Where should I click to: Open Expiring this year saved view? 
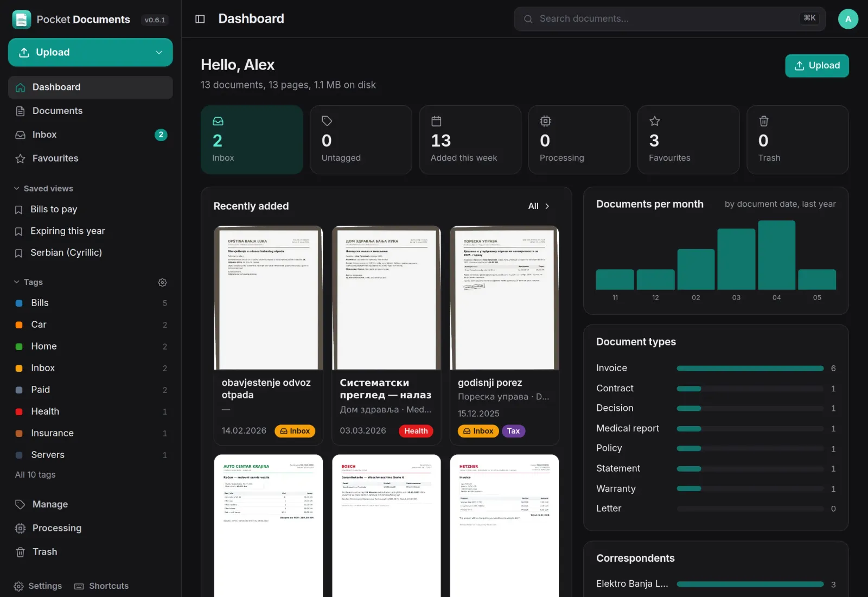91,231
